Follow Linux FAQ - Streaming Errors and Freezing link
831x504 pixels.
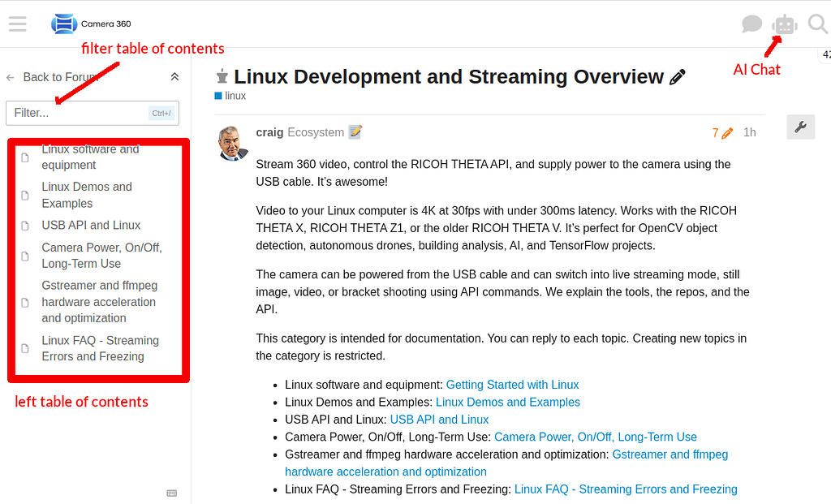626,489
